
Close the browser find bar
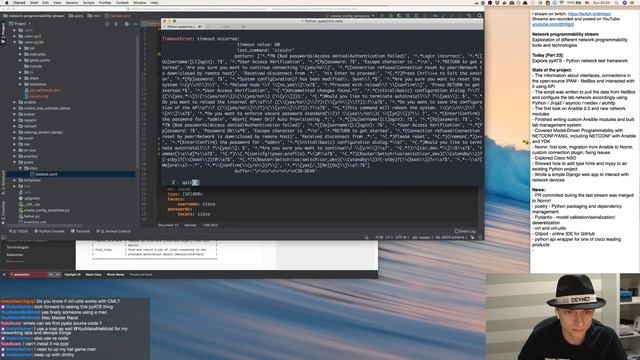point(4,275)
